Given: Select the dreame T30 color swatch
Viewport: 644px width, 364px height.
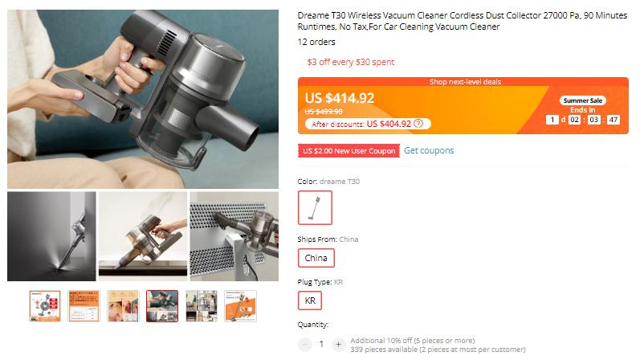Looking at the screenshot, I should coord(315,207).
